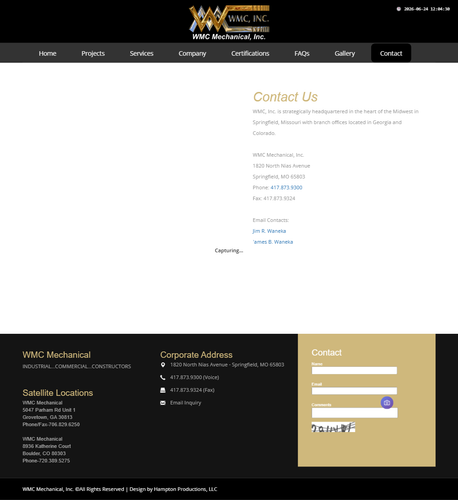Focus the Email input field
The image size is (458, 500).
coord(354,391)
